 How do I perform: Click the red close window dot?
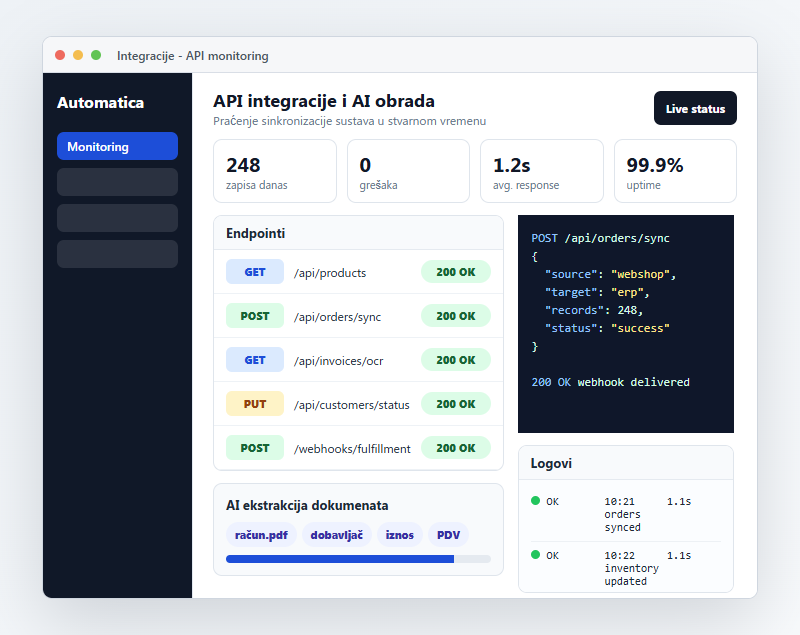(x=60, y=55)
